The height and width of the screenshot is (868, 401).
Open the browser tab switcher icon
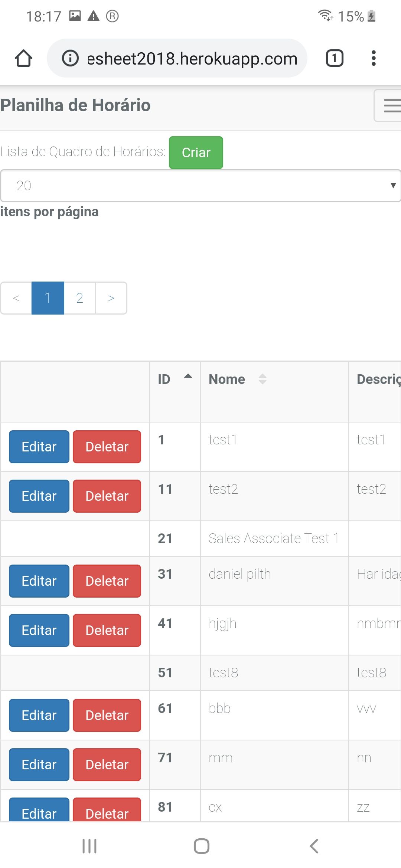point(334,58)
